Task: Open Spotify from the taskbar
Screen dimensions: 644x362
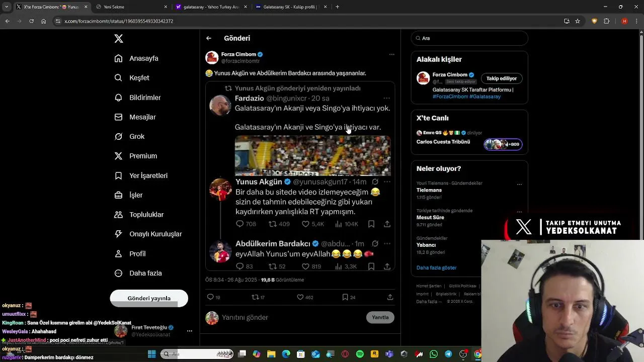Action: coord(360,354)
